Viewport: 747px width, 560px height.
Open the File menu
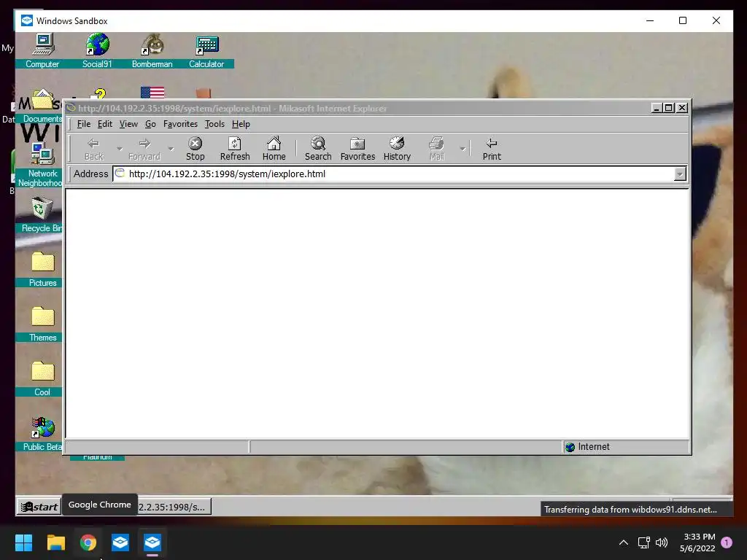tap(83, 124)
